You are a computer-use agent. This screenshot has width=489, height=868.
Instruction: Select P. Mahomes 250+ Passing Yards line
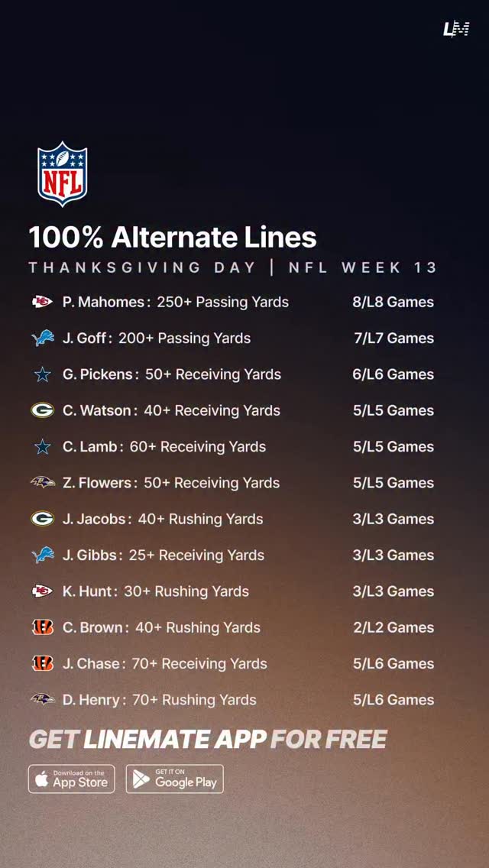click(x=176, y=302)
